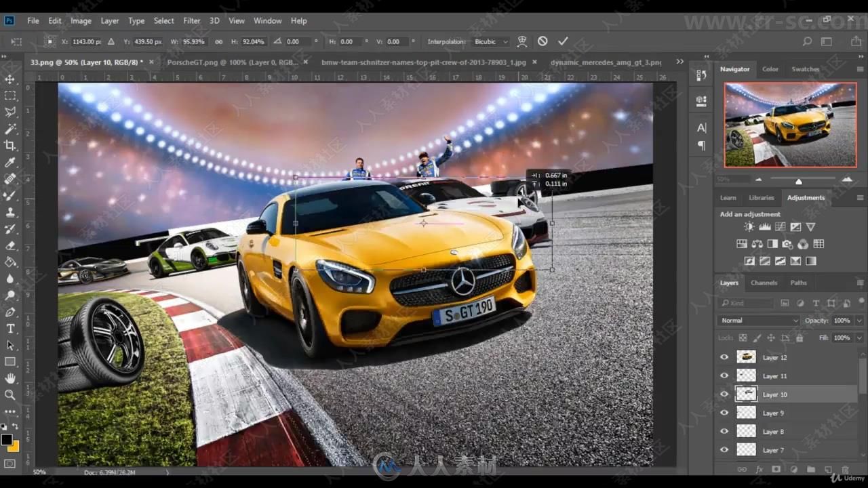Switch to the Swatches tab
The width and height of the screenshot is (868, 488).
805,69
